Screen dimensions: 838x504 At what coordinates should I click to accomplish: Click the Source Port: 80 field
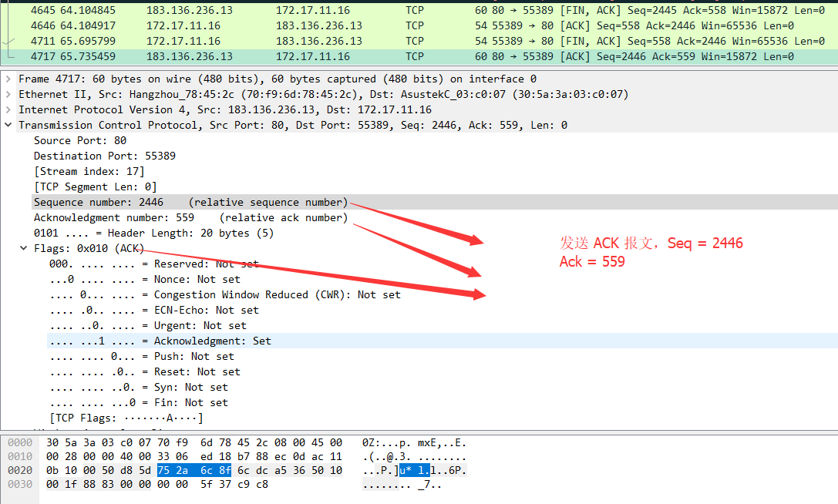pos(80,140)
